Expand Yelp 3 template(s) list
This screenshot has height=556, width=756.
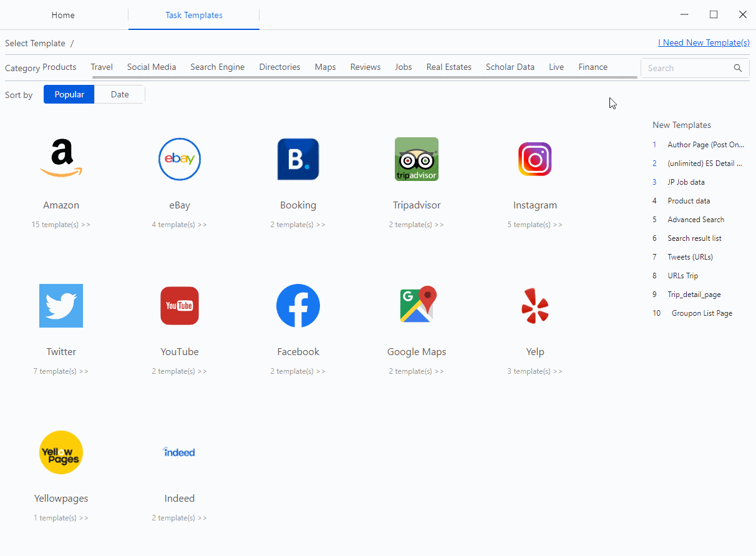click(535, 371)
